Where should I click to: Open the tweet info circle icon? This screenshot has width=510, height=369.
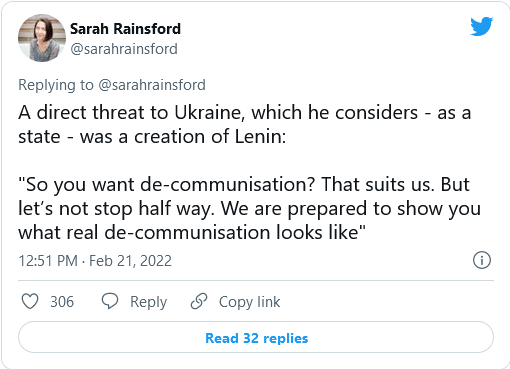[482, 260]
